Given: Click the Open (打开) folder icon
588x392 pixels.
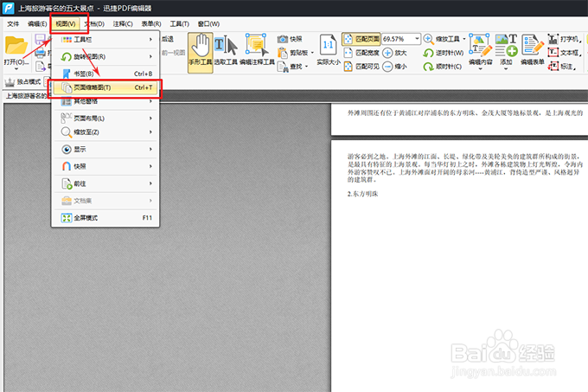Looking at the screenshot, I should 16,46.
